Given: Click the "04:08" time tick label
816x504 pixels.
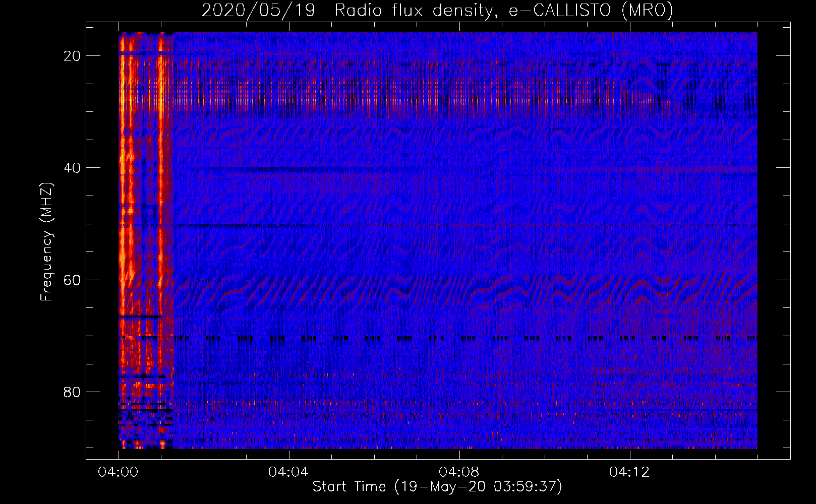Looking at the screenshot, I should 459,472.
